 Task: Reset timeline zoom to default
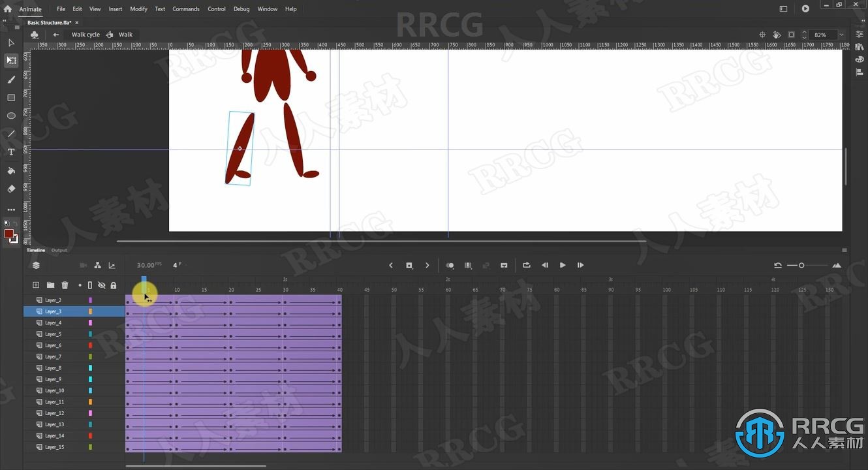tap(778, 265)
